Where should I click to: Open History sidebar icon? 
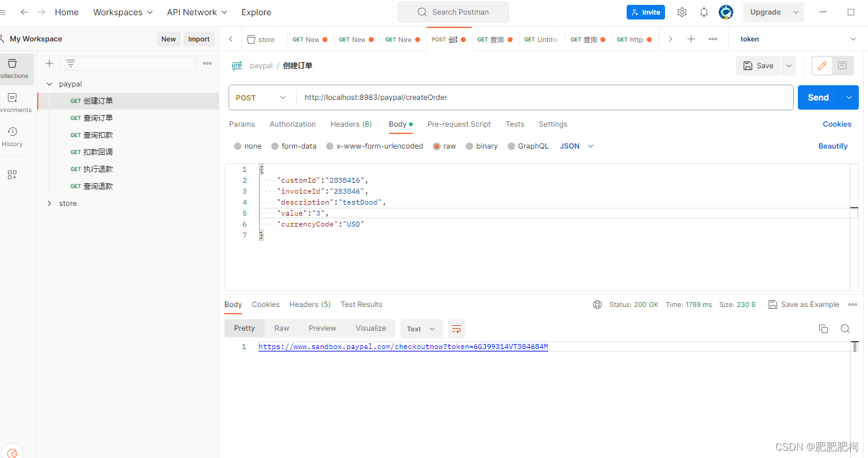pyautogui.click(x=12, y=137)
